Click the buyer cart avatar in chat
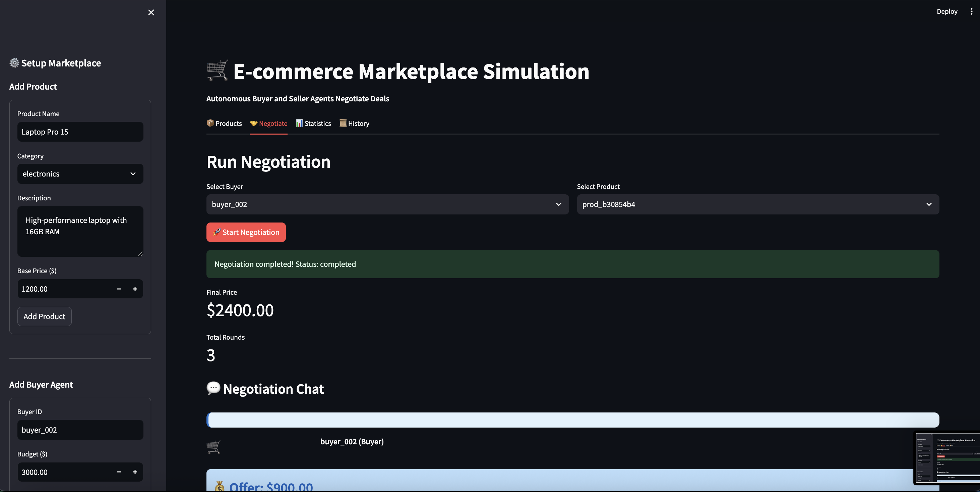 click(x=213, y=447)
